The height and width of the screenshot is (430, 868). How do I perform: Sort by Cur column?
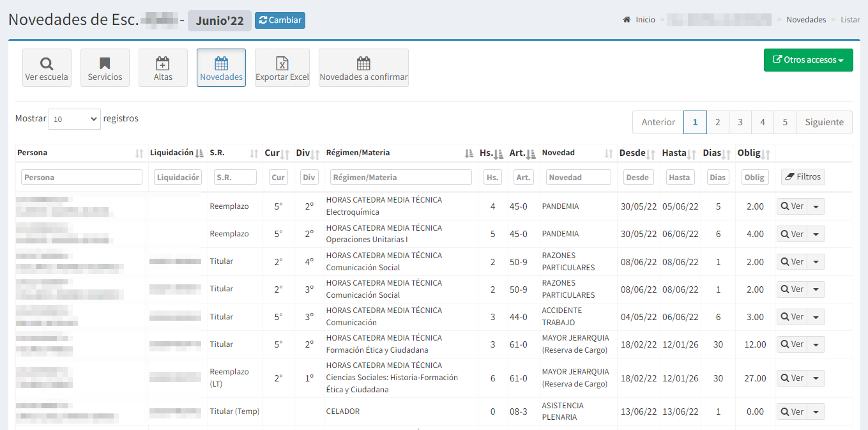(278, 153)
